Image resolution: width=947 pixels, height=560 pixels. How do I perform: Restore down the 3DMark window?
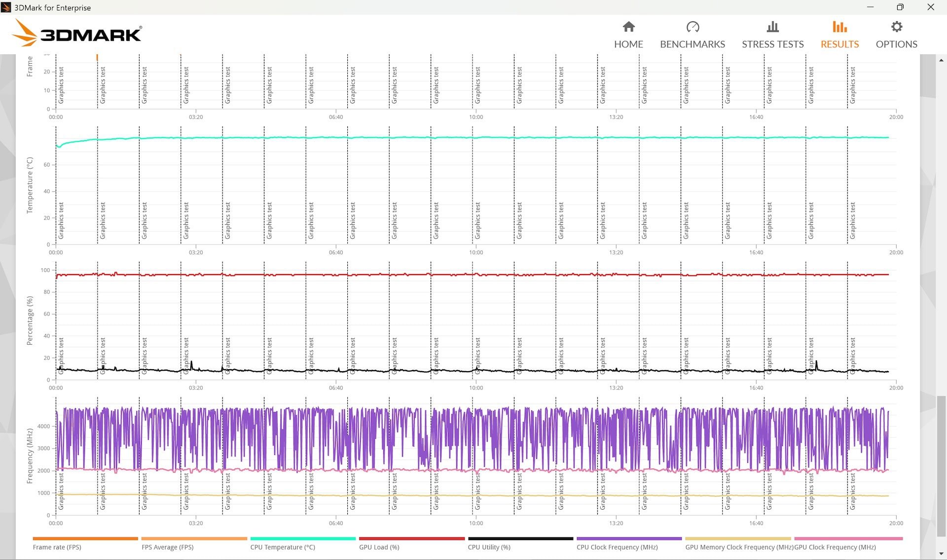900,7
